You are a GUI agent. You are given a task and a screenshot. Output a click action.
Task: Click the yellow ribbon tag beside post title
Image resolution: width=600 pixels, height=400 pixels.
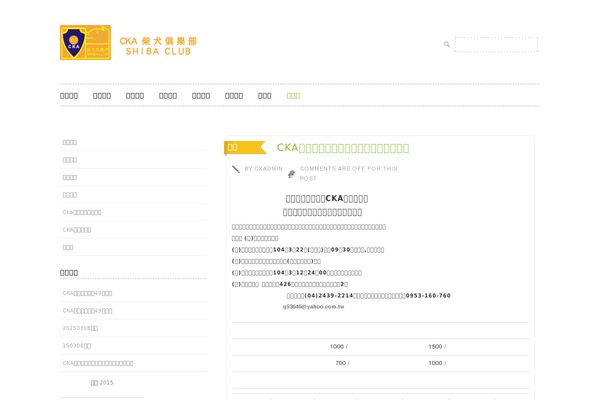point(245,147)
